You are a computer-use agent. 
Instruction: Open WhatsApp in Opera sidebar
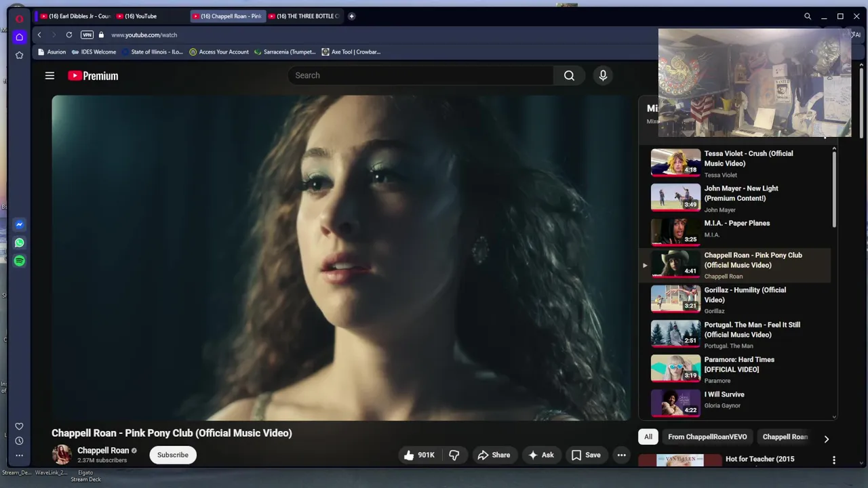pos(20,243)
